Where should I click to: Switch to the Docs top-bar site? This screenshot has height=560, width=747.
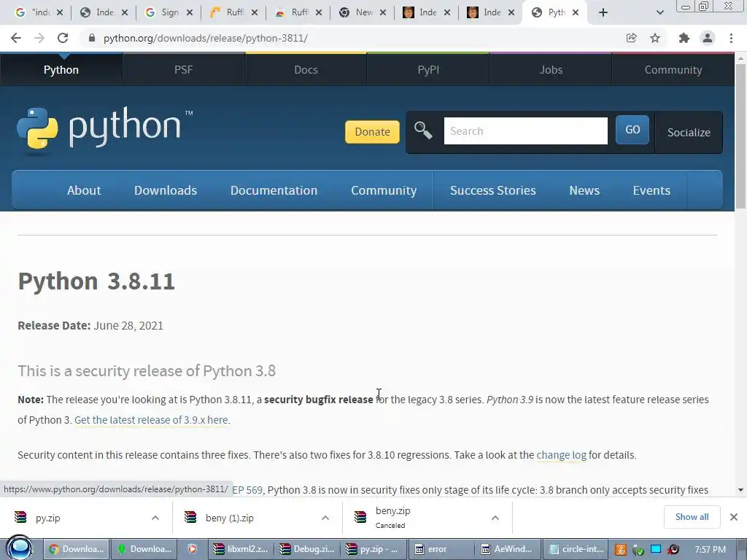306,69
